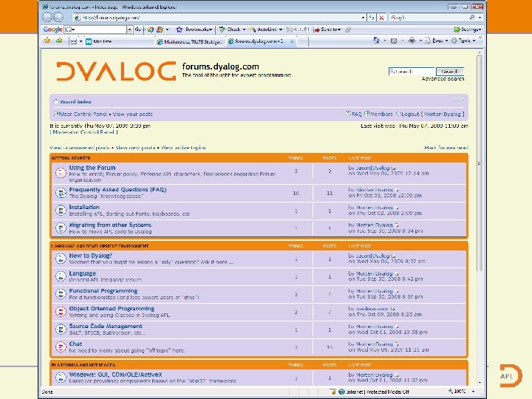532x399 pixels.
Task: Click the forum icon beside Chat
Action: coord(61,347)
